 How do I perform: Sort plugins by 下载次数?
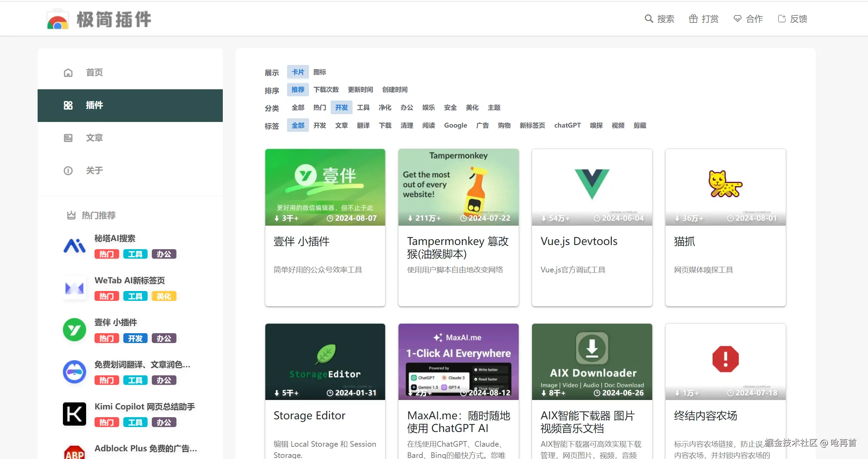[x=326, y=90]
